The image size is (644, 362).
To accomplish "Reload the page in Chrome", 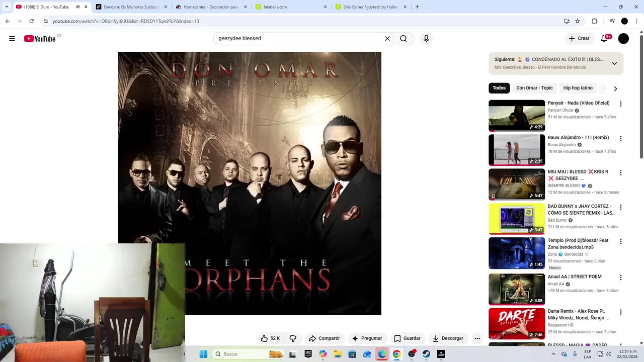I will pos(31,21).
